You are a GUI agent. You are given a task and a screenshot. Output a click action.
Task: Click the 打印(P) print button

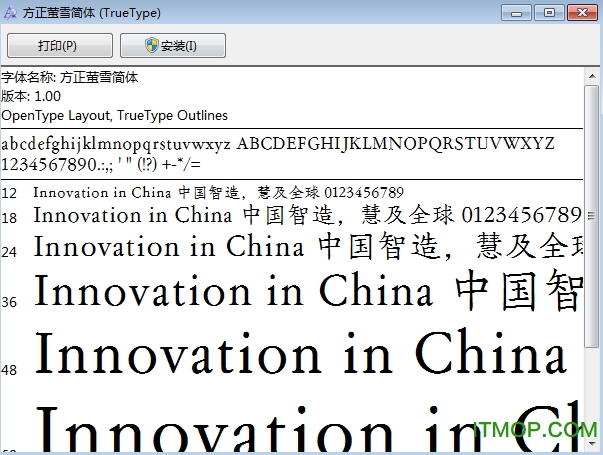[x=60, y=46]
